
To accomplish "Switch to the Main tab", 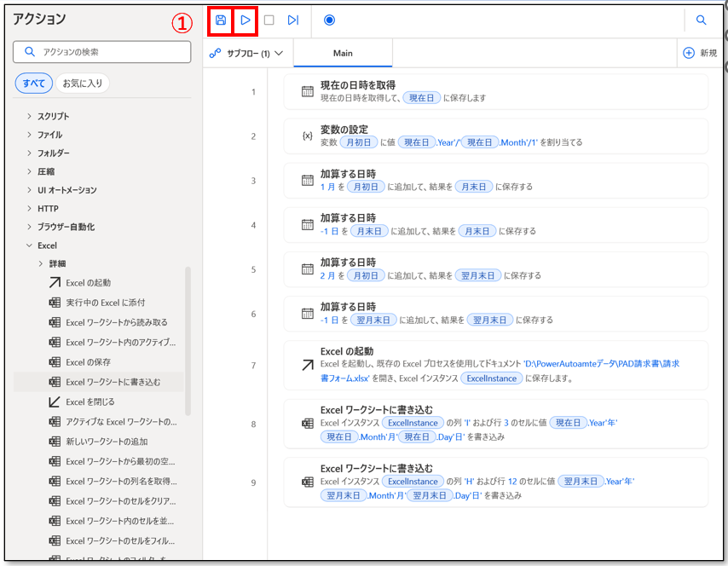I will pos(343,53).
